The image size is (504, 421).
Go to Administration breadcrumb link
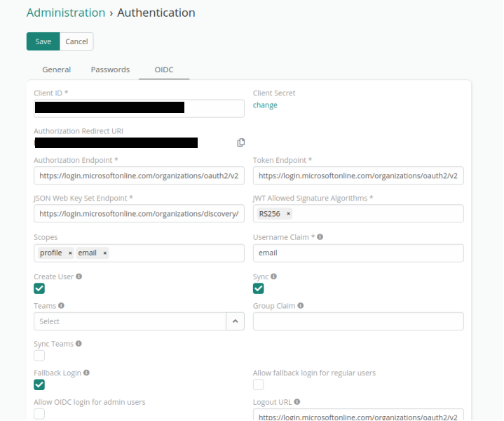coord(66,13)
